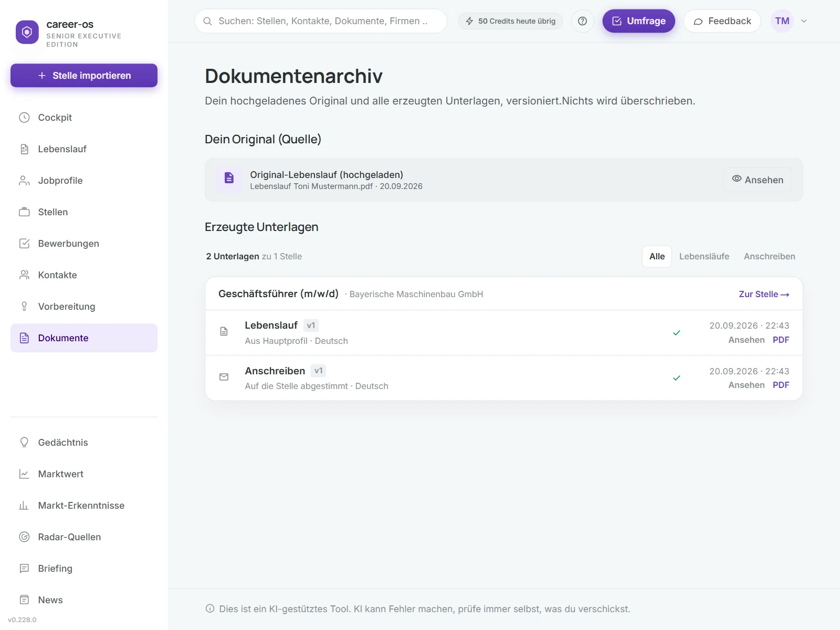This screenshot has width=840, height=630.
Task: Expand the TM account menu chevron
Action: click(804, 21)
